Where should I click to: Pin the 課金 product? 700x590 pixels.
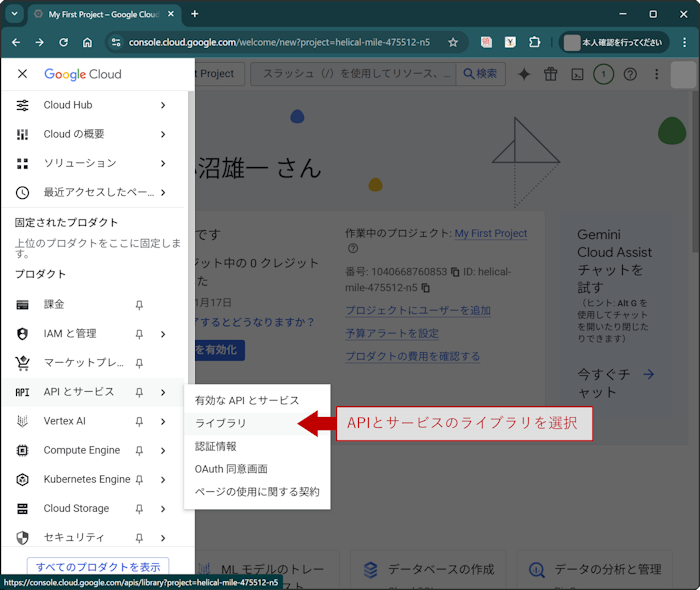139,305
